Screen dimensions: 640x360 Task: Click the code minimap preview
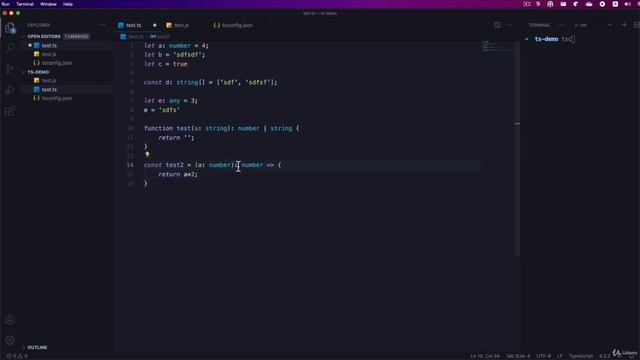498,46
